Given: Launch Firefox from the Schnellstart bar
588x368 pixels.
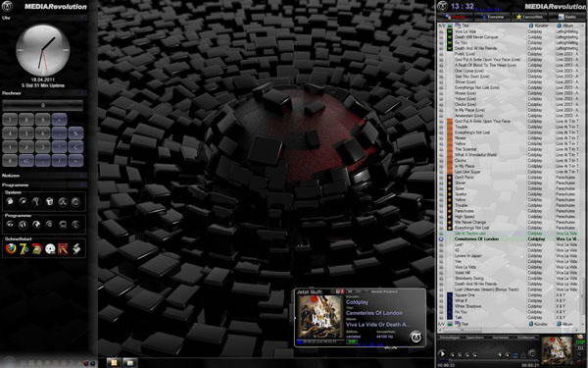Looking at the screenshot, I should 11,248.
